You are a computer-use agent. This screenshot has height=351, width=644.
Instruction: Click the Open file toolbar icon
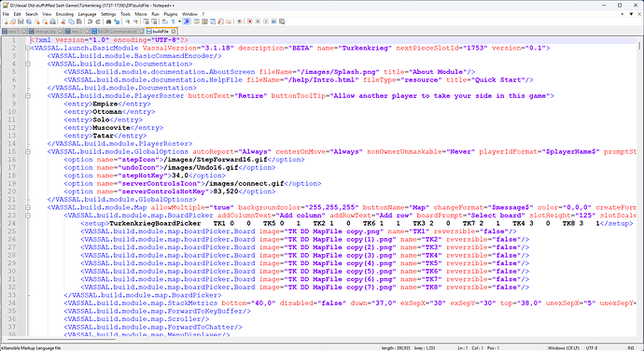[13, 21]
